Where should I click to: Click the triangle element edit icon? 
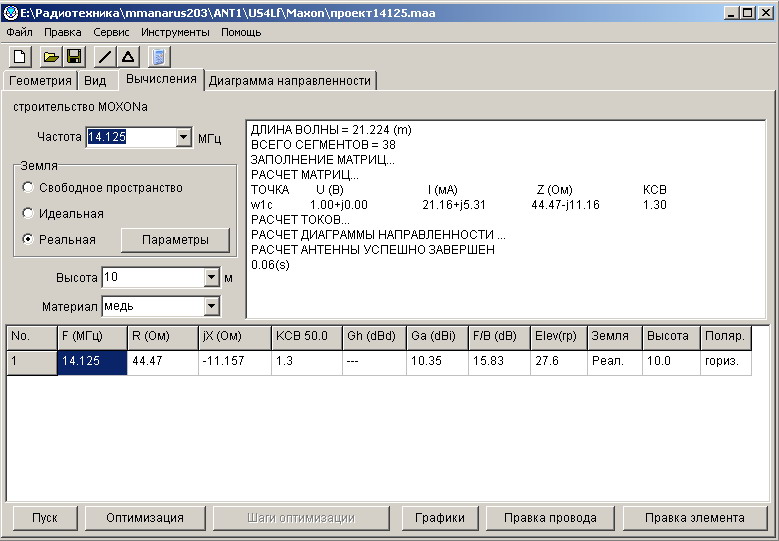point(128,57)
